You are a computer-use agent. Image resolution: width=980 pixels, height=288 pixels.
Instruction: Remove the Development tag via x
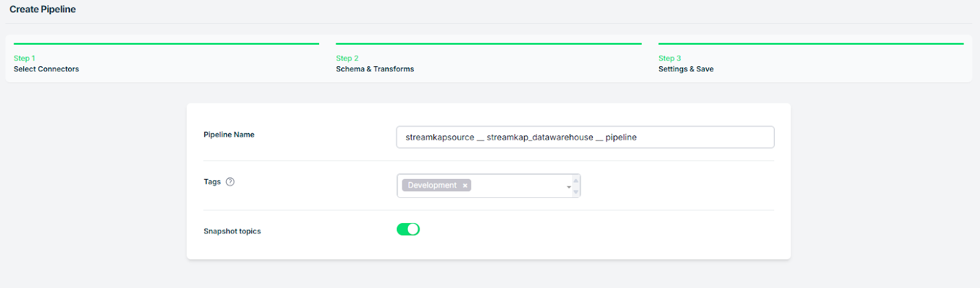(x=465, y=186)
